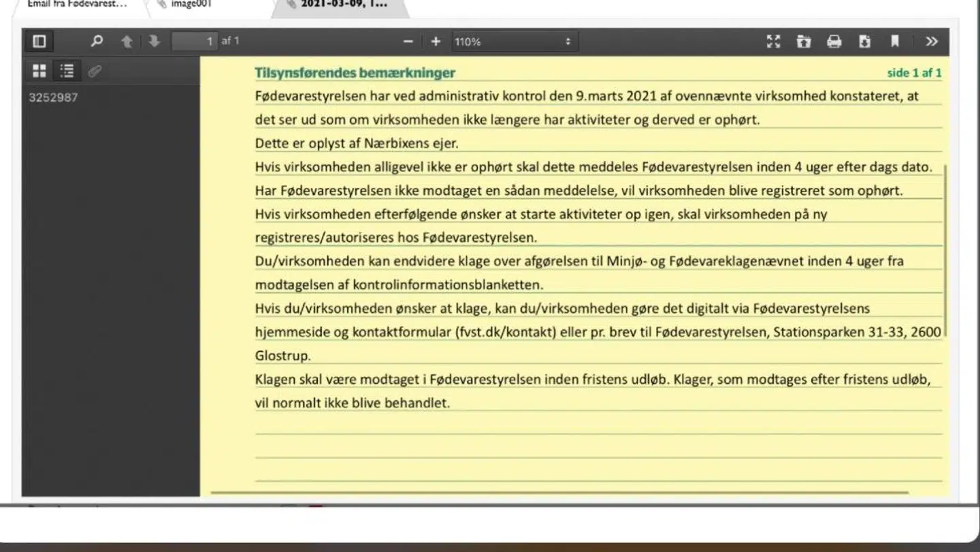
Task: Open the find-in-document search
Action: coord(97,42)
